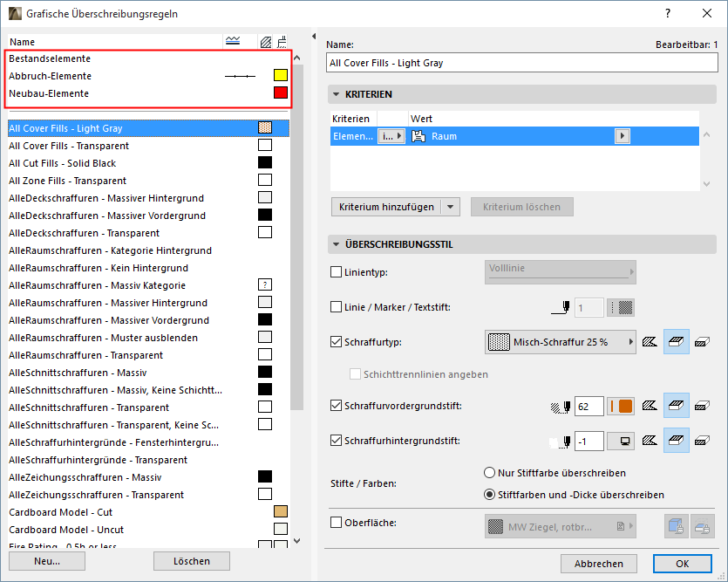Screen dimensions: 728x582
Task: Collapse the ÜBERSCHREIBUNGSSTIL section
Action: 337,244
